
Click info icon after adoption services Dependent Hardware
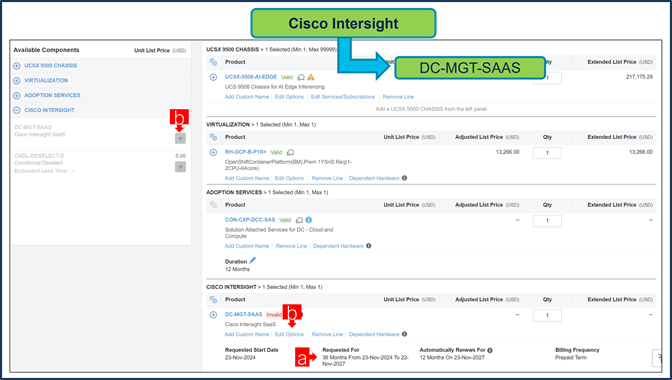(369, 246)
